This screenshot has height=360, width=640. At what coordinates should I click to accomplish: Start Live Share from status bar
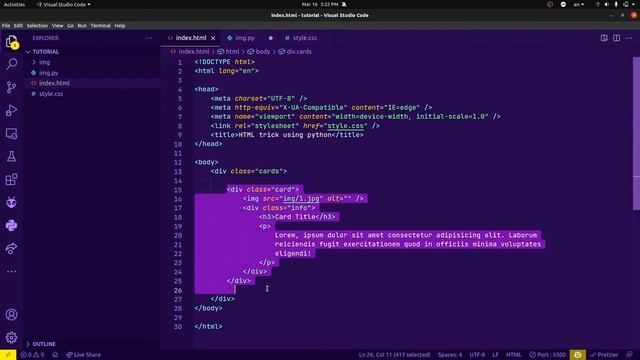pos(84,355)
